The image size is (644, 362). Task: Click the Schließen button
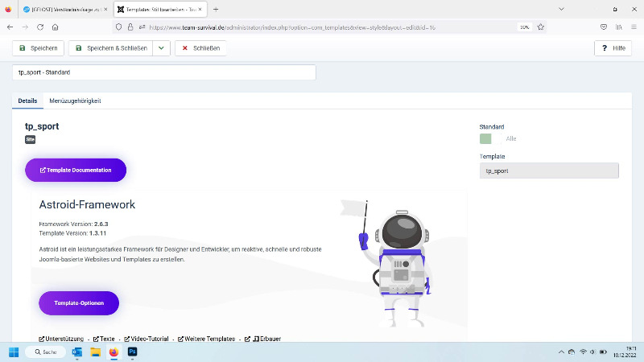coord(200,48)
